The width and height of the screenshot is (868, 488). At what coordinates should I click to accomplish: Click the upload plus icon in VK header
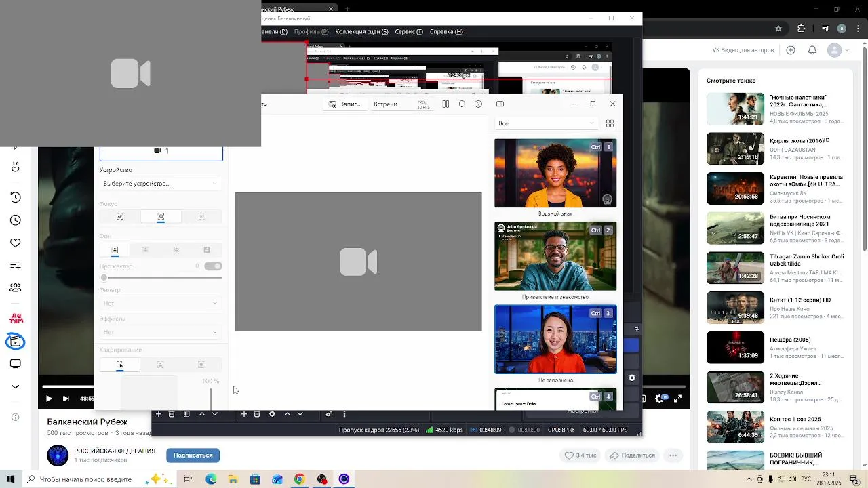click(791, 50)
